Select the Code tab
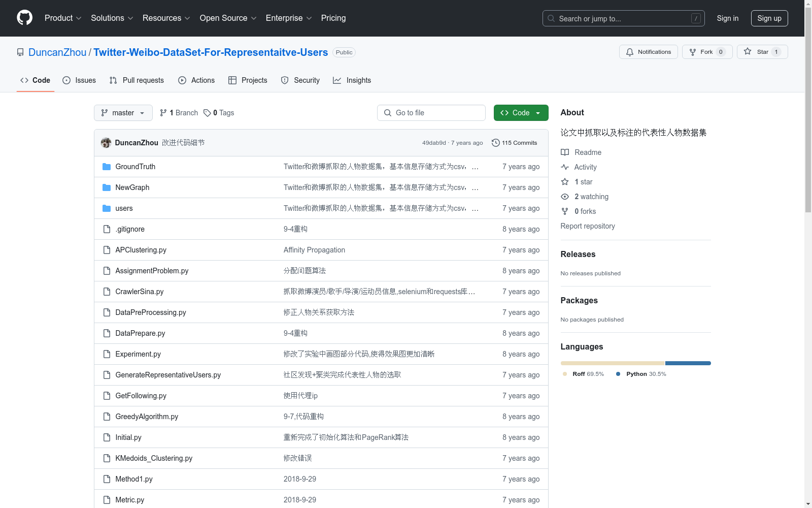 pos(36,80)
